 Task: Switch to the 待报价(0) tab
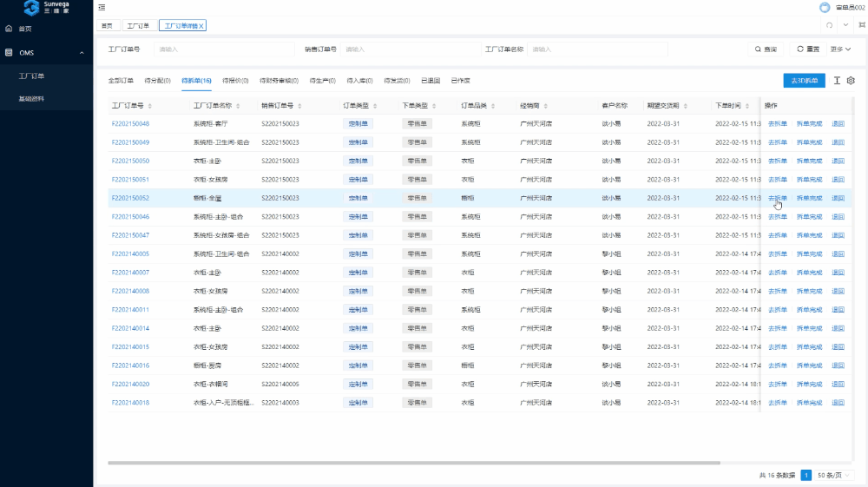(234, 81)
